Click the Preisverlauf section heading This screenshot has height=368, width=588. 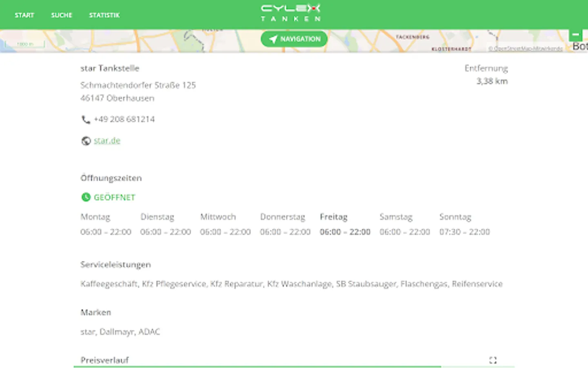(x=105, y=360)
